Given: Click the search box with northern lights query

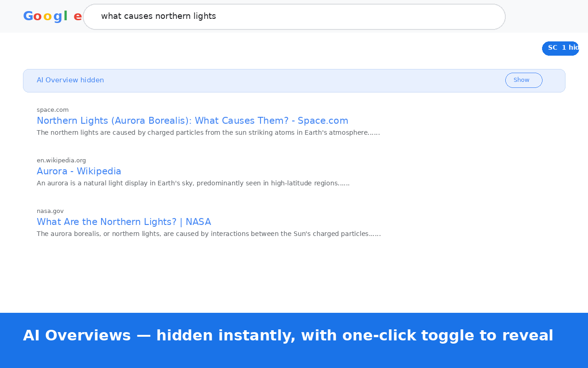Looking at the screenshot, I should [294, 17].
